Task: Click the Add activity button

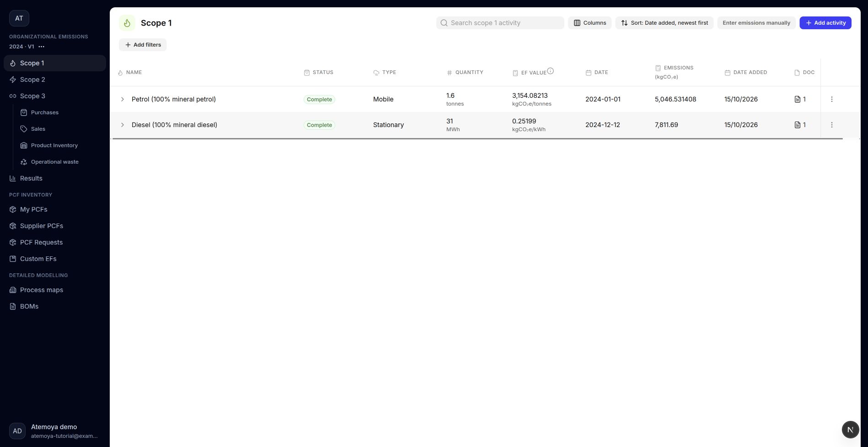Action: (825, 23)
